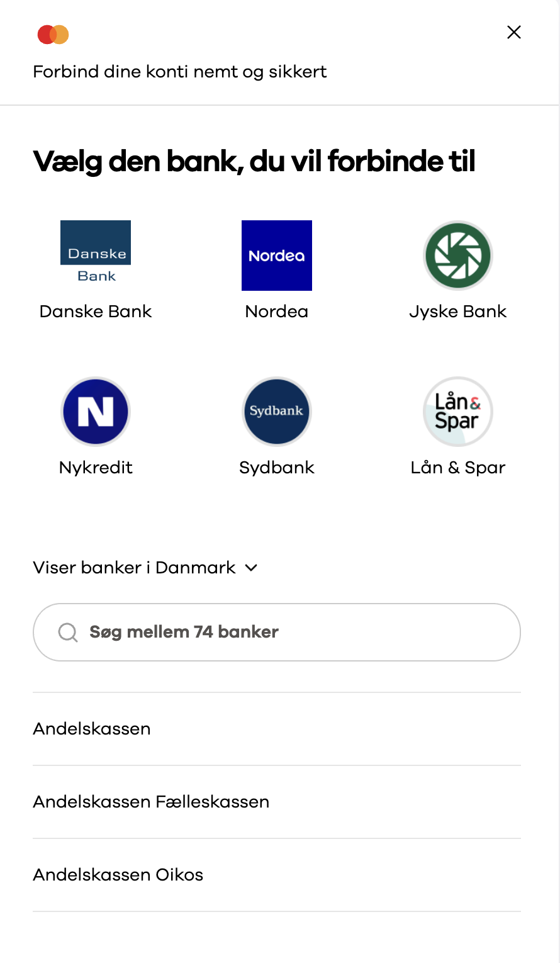
Task: Choose the Jyske Bank green logo
Action: (457, 255)
